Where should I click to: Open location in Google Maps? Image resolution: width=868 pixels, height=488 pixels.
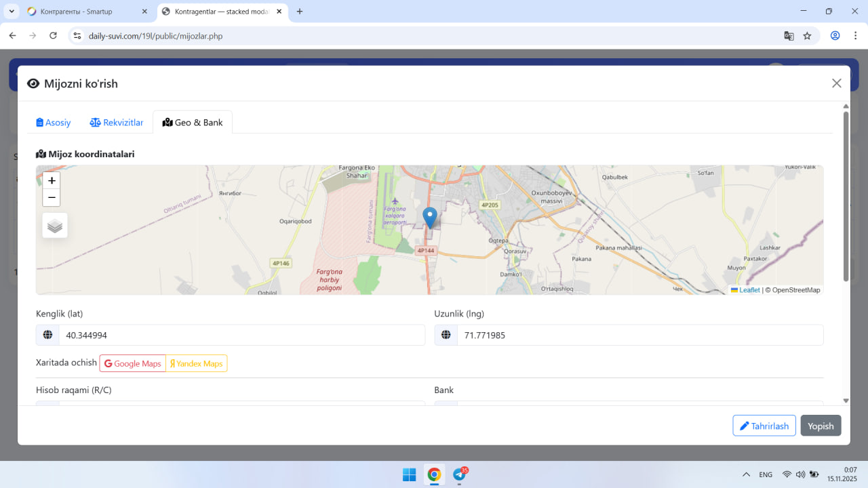[x=133, y=363]
